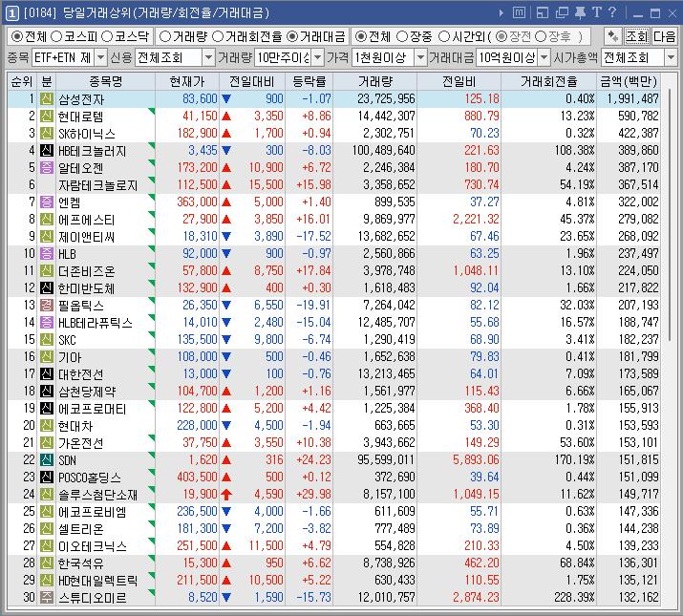Click the 주 badge next to 스튜디오미르
This screenshot has height=616, width=683.
coord(46,597)
